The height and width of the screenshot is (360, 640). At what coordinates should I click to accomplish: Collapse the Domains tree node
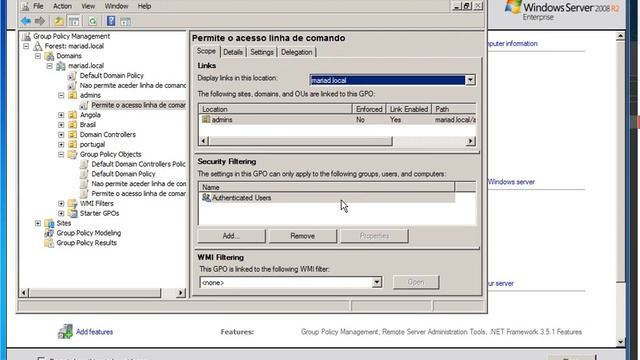coord(38,56)
